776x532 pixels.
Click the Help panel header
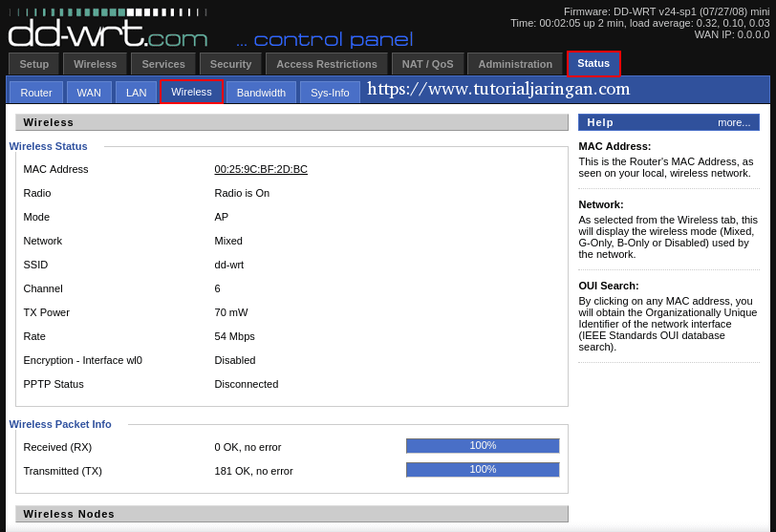pyautogui.click(x=669, y=122)
